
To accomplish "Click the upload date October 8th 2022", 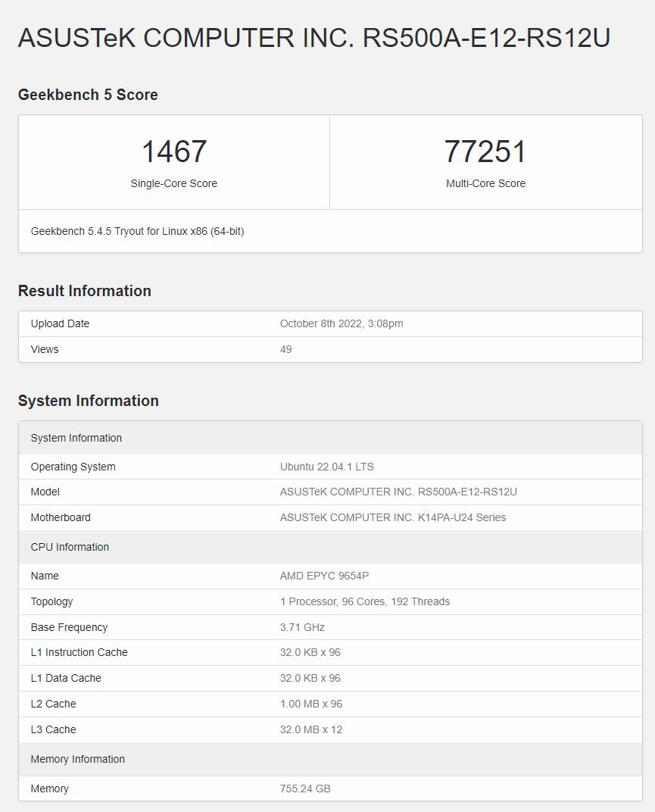I will click(342, 323).
